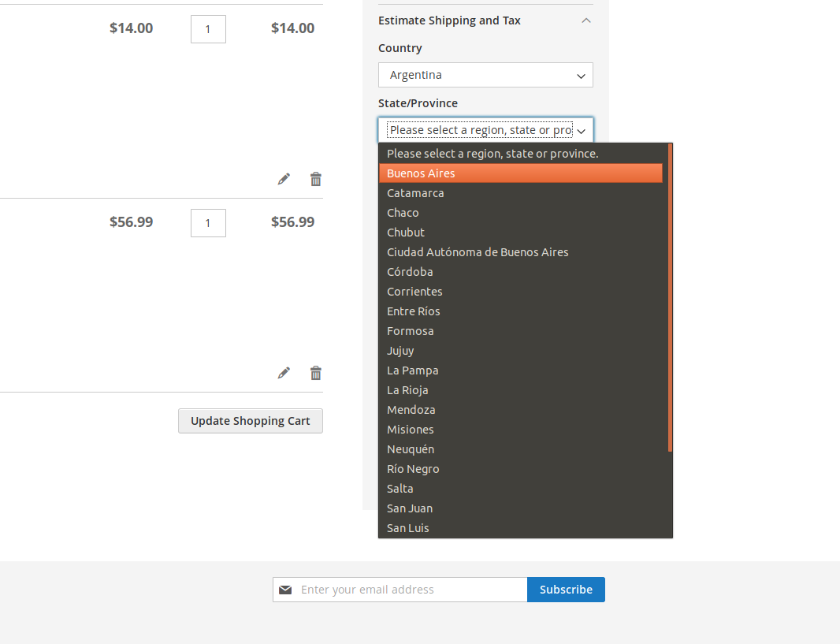
Task: Select Neuquén option
Action: (x=521, y=449)
